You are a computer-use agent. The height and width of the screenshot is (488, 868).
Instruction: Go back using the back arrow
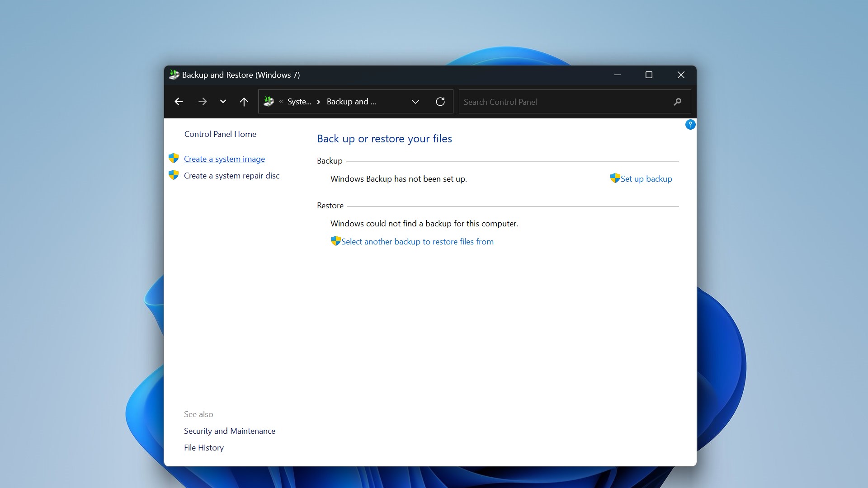(x=179, y=102)
